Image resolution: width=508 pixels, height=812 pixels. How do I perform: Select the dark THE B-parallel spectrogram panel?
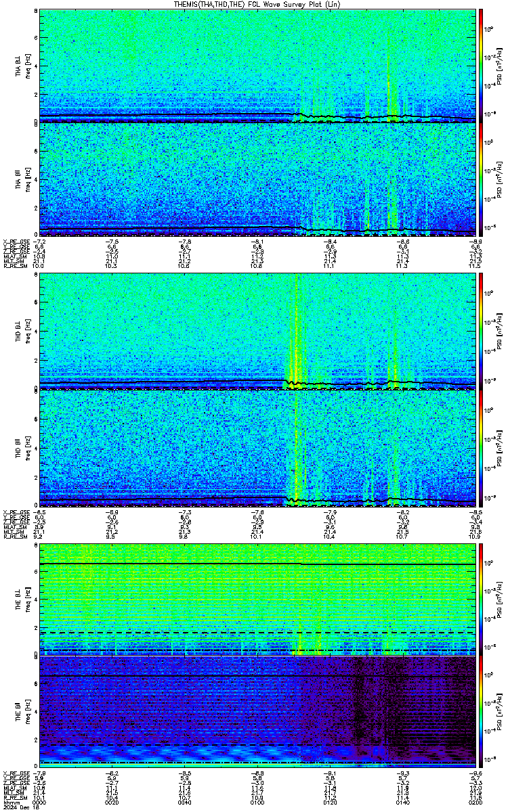tap(257, 713)
